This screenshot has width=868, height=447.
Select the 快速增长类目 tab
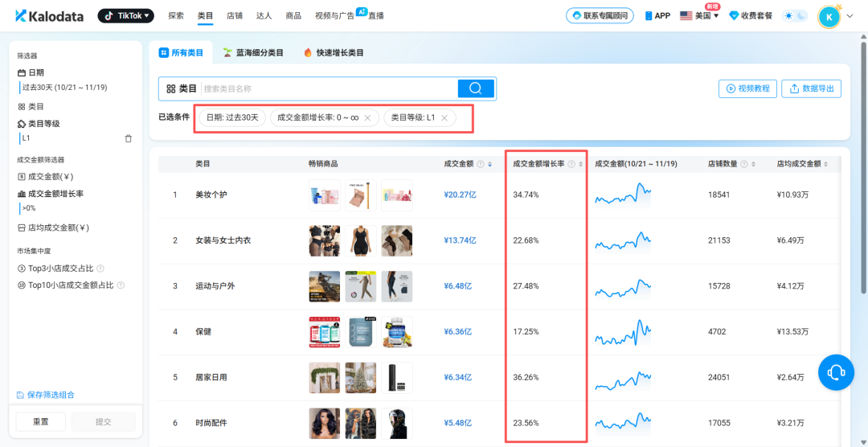pos(334,52)
